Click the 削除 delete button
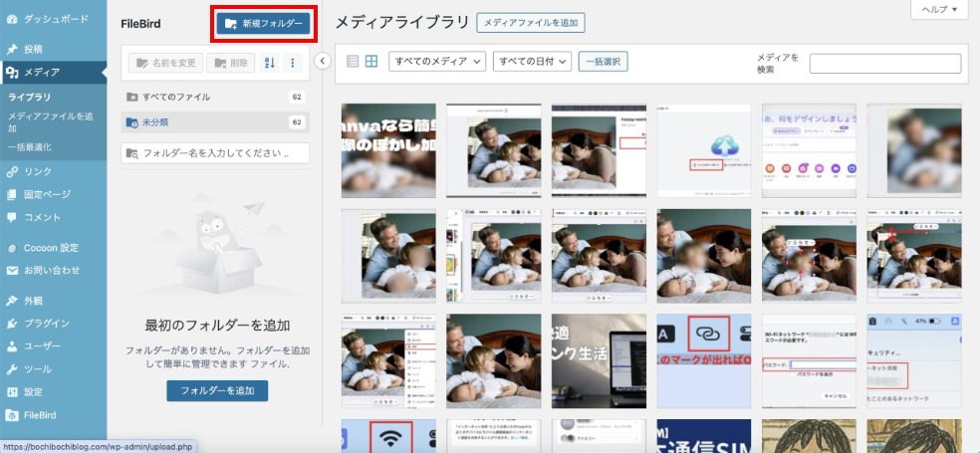This screenshot has width=980, height=453. click(x=231, y=63)
